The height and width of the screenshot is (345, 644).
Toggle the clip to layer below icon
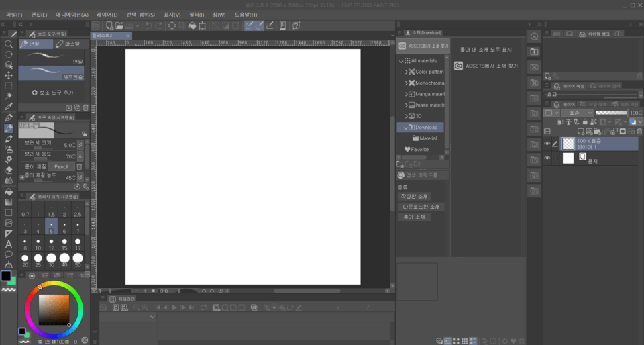[x=559, y=122]
